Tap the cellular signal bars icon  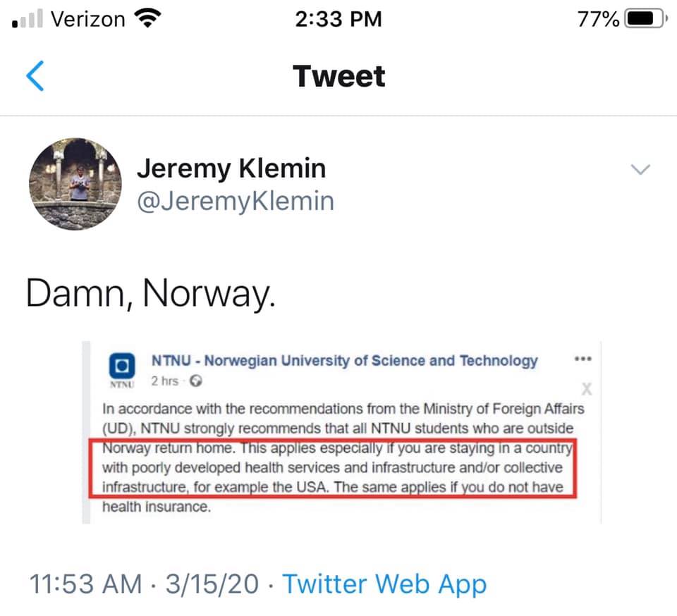pos(28,20)
